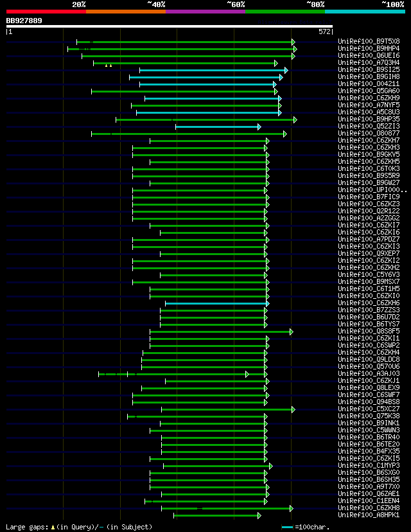Select the UniRef100_Q9XEP7 label
This screenshot has height=532, width=411.
[369, 254]
